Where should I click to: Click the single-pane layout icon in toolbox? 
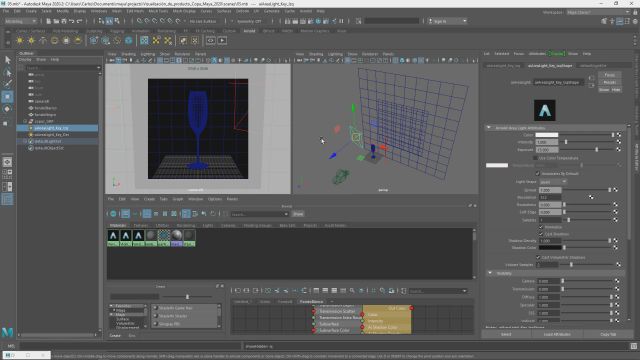coord(7,162)
